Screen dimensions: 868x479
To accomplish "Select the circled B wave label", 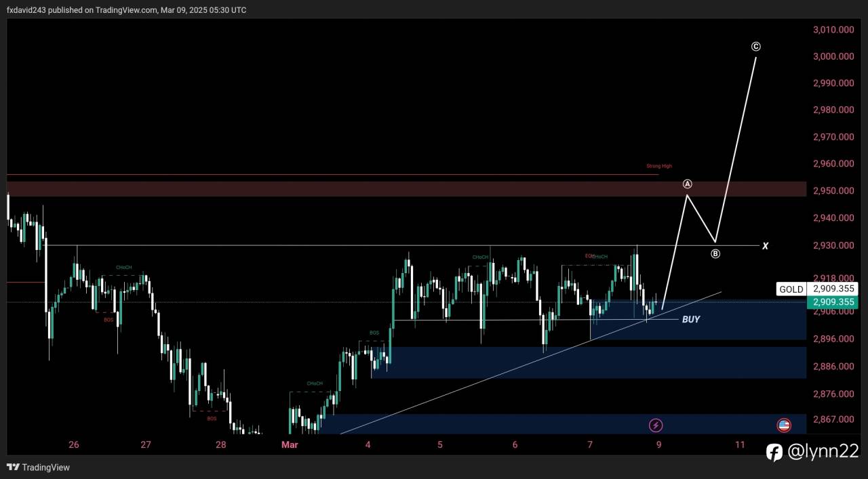I will point(715,254).
